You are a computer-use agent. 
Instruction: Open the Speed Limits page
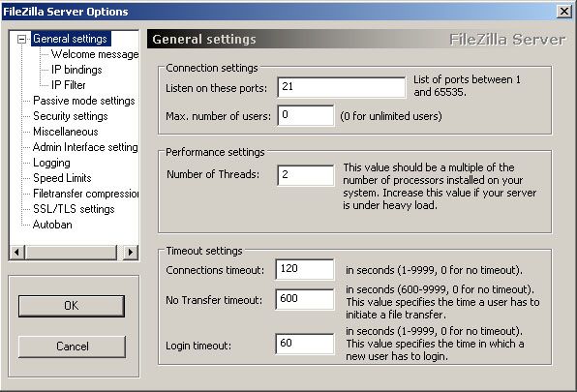[62, 178]
